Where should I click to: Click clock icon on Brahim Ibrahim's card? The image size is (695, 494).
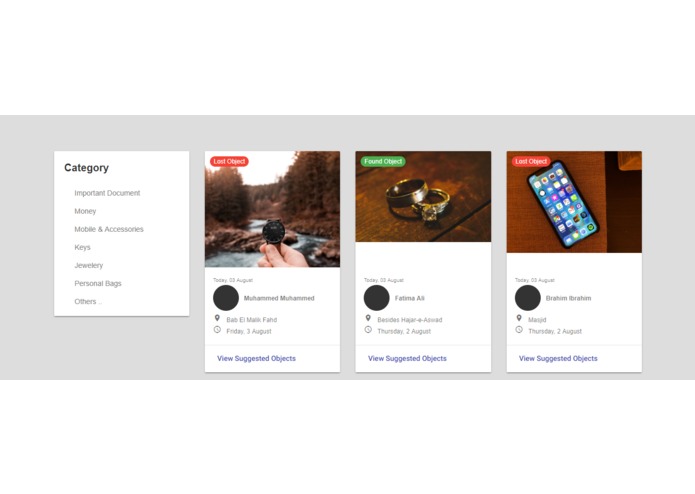click(519, 330)
